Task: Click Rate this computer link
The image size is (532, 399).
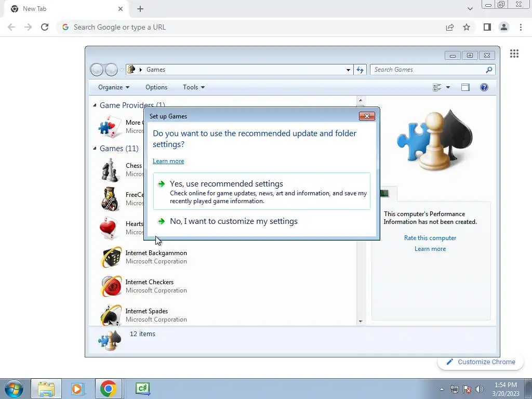Action: 430,238
